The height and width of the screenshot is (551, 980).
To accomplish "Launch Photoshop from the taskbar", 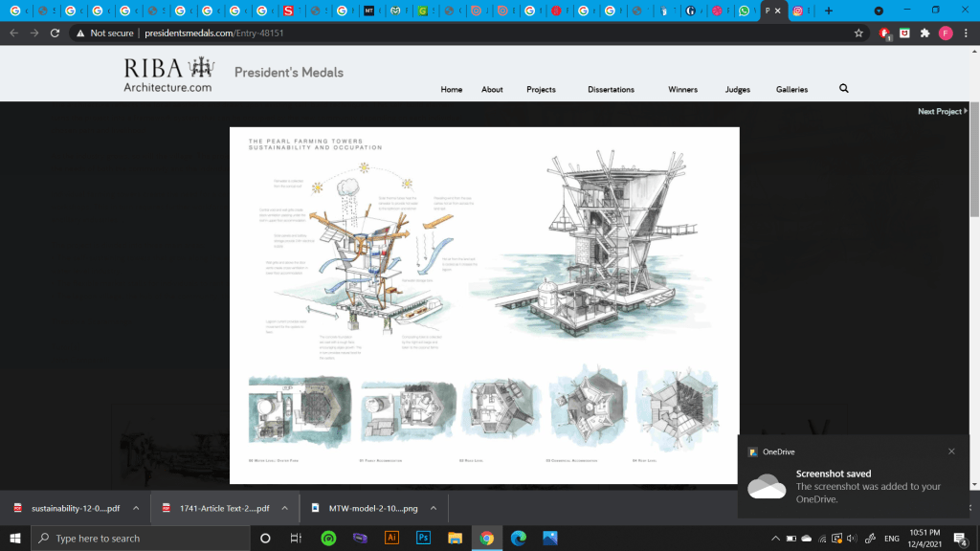I will coord(422,538).
